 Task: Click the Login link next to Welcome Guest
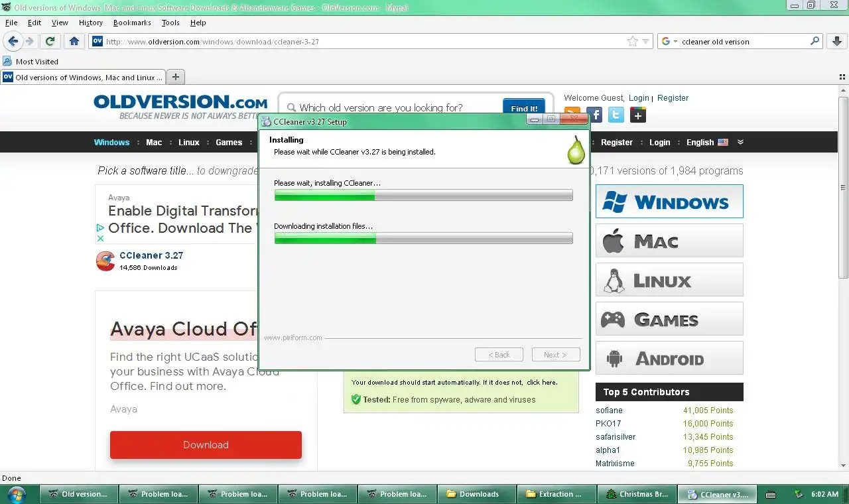[639, 97]
